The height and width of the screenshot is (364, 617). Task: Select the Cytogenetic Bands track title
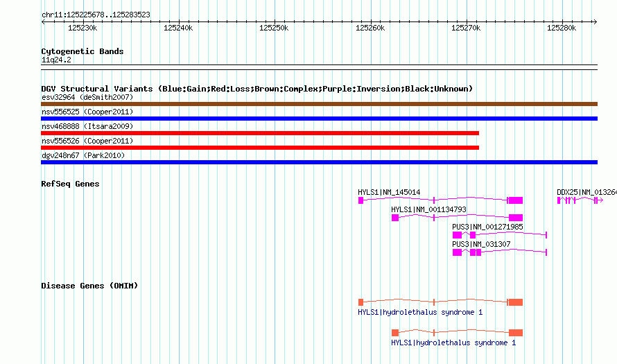[x=82, y=51]
